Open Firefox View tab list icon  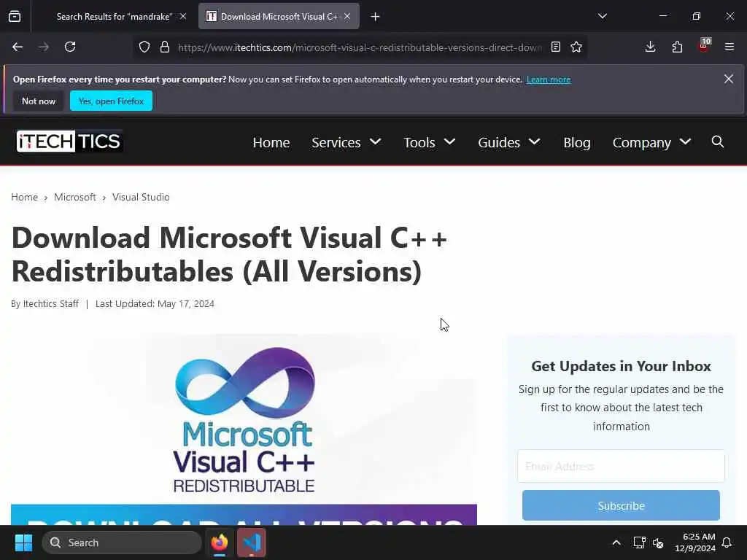click(x=15, y=16)
